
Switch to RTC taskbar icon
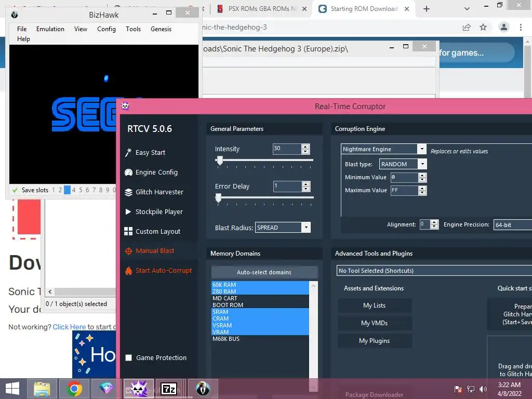point(139,389)
